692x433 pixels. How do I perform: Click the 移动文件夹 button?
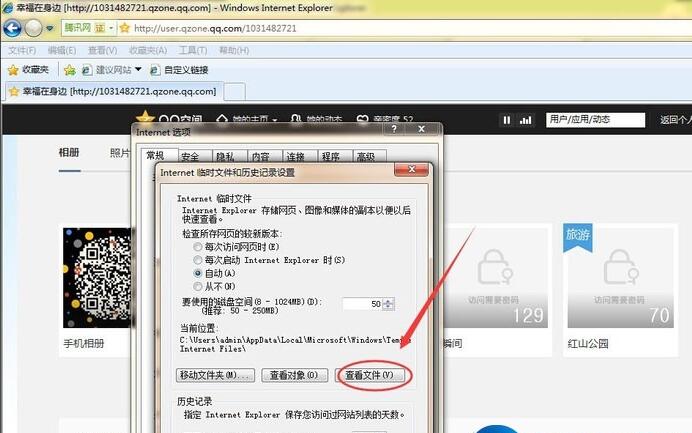tap(214, 375)
